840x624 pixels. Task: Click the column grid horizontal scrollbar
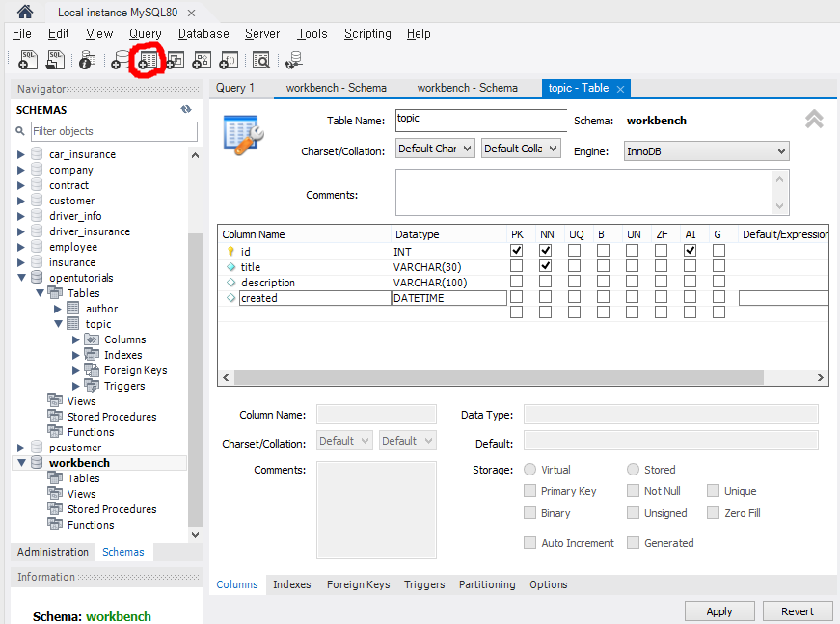tap(499, 378)
